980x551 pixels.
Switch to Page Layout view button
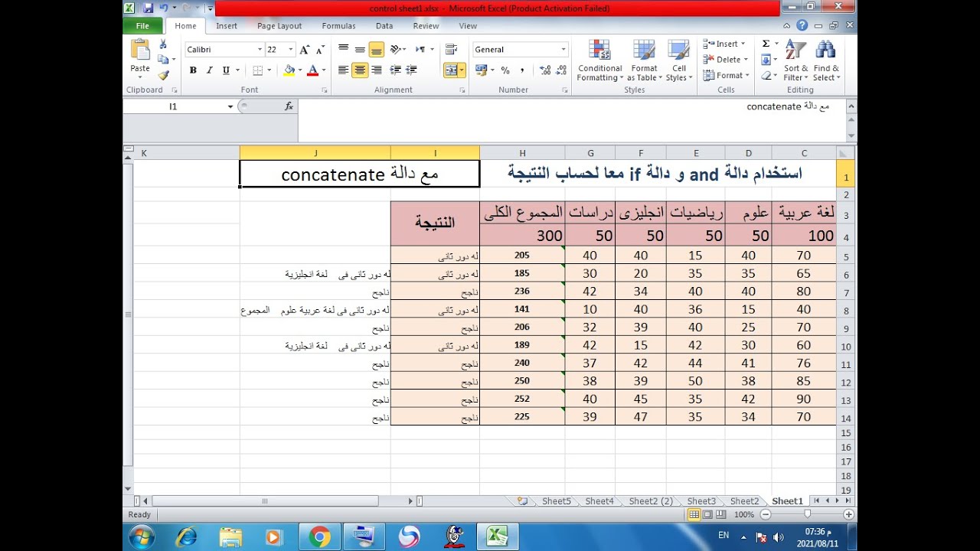click(x=707, y=514)
